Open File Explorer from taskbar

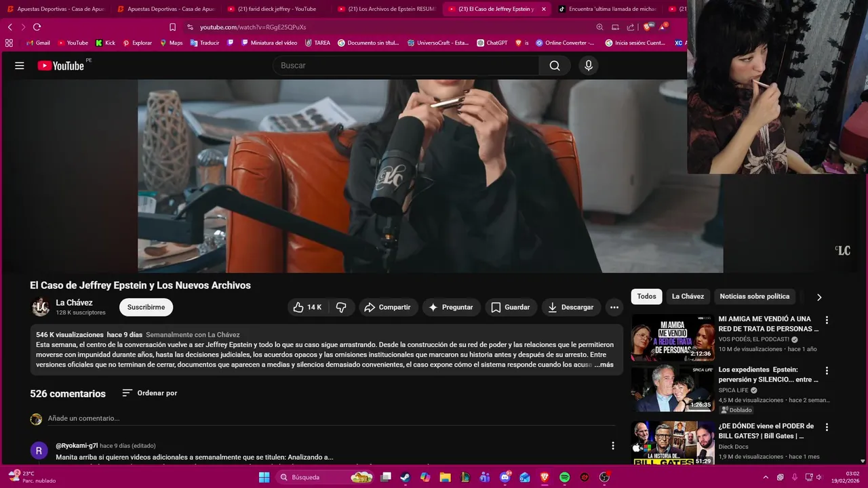pyautogui.click(x=446, y=477)
